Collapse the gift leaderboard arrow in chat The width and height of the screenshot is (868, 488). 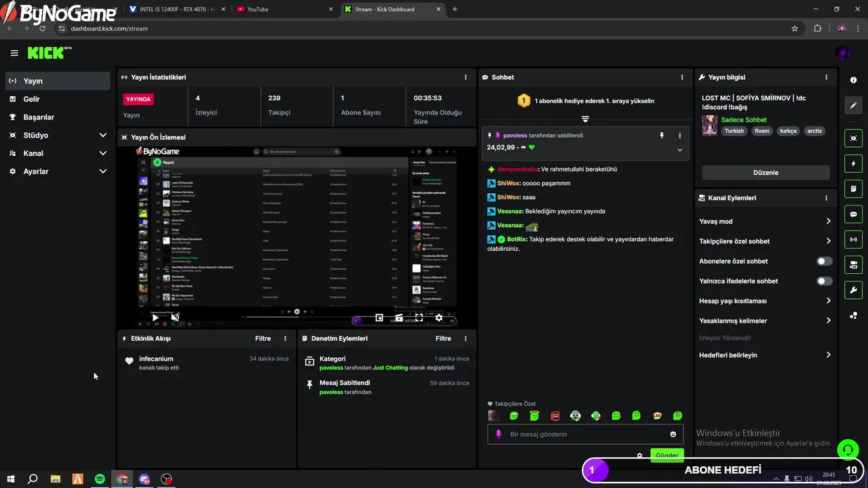585,119
